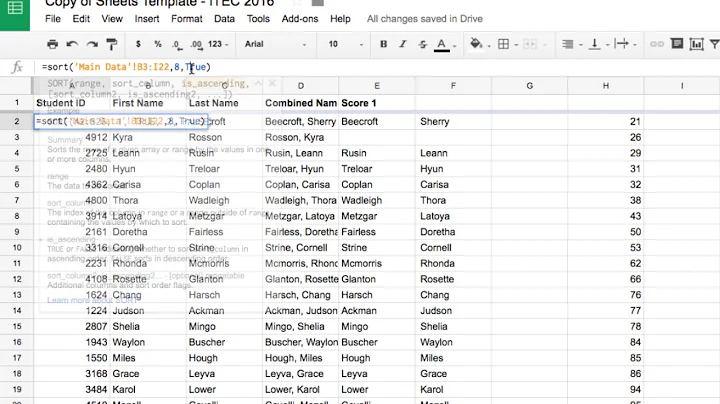720x404 pixels.
Task: Click the cell containing score 94
Action: click(x=606, y=389)
